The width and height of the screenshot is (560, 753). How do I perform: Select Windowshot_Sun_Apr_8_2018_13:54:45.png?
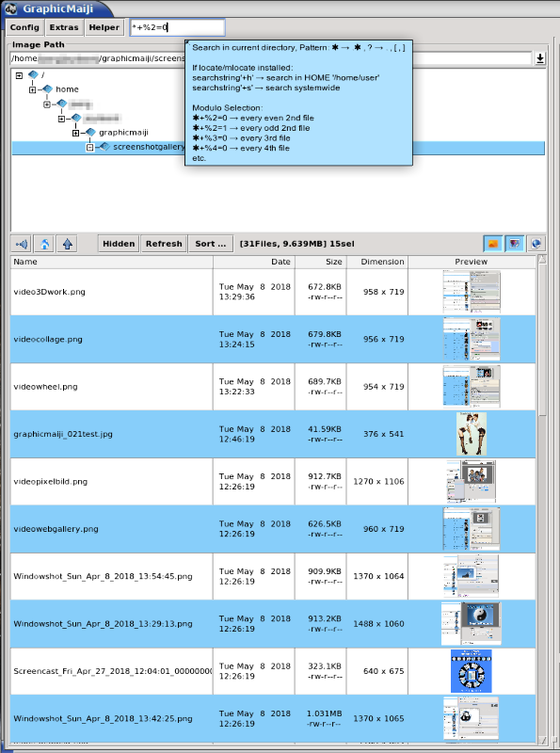tap(273, 576)
